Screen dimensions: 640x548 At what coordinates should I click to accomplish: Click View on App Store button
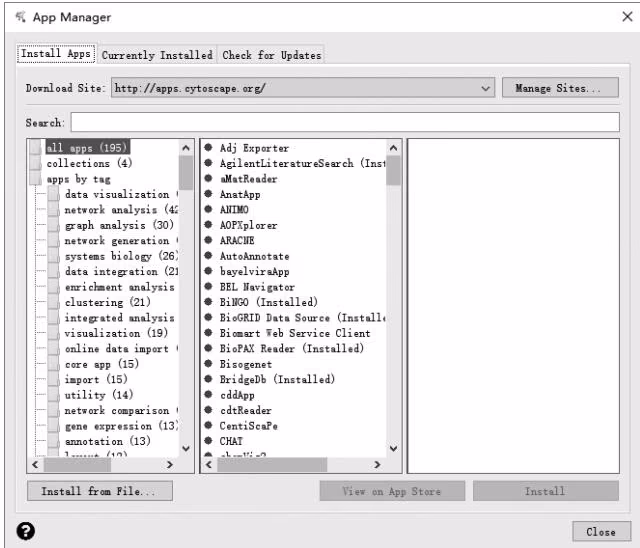click(x=392, y=491)
